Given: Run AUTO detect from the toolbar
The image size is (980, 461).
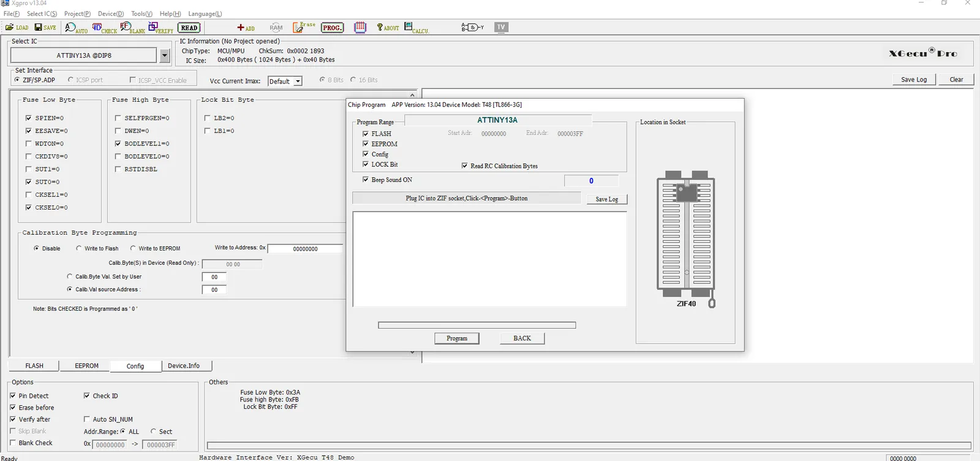Looking at the screenshot, I should [x=76, y=28].
